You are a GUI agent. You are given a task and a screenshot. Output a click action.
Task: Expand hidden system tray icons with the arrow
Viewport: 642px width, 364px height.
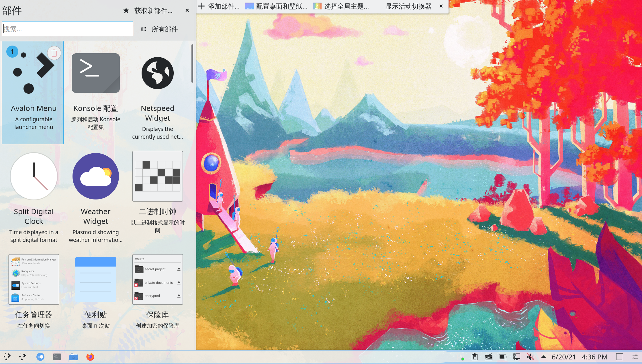pos(543,357)
